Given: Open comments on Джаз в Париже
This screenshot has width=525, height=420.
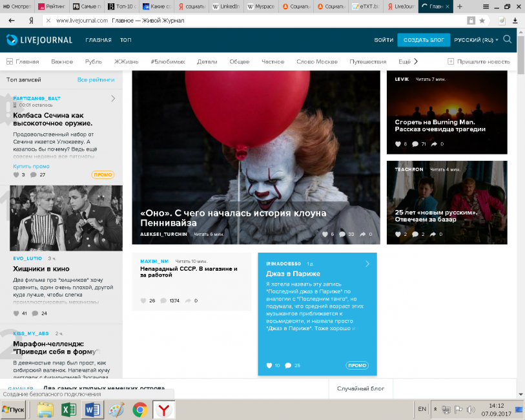Looking at the screenshot, I should click(x=288, y=366).
